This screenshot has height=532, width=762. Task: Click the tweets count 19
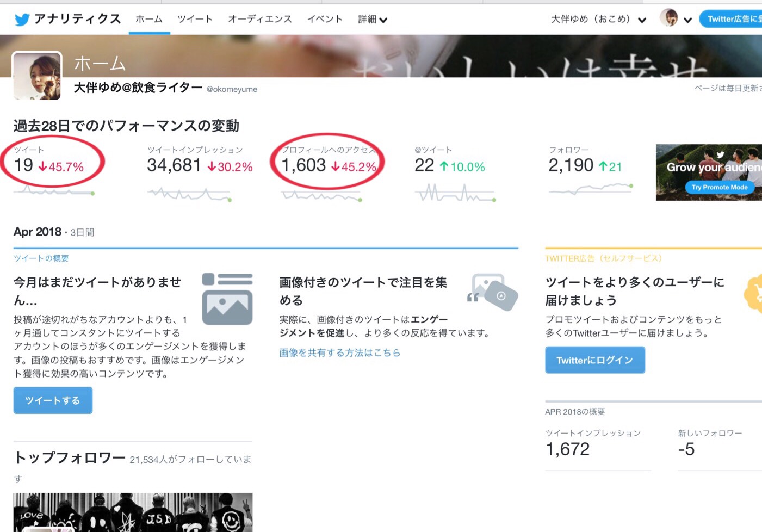point(23,165)
